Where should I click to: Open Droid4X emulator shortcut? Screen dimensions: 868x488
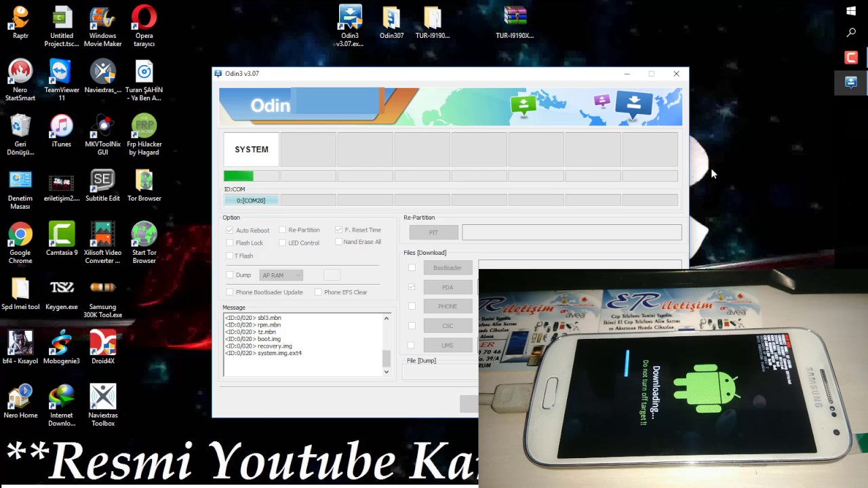click(102, 348)
